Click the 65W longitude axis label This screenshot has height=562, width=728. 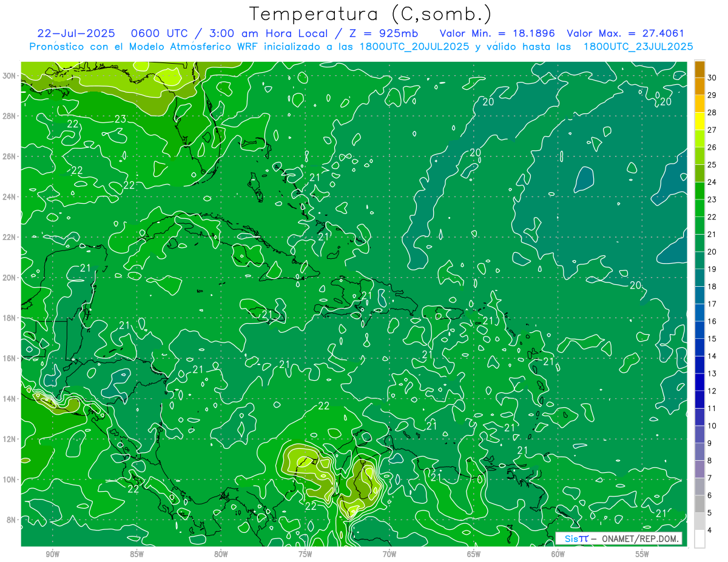pyautogui.click(x=474, y=554)
